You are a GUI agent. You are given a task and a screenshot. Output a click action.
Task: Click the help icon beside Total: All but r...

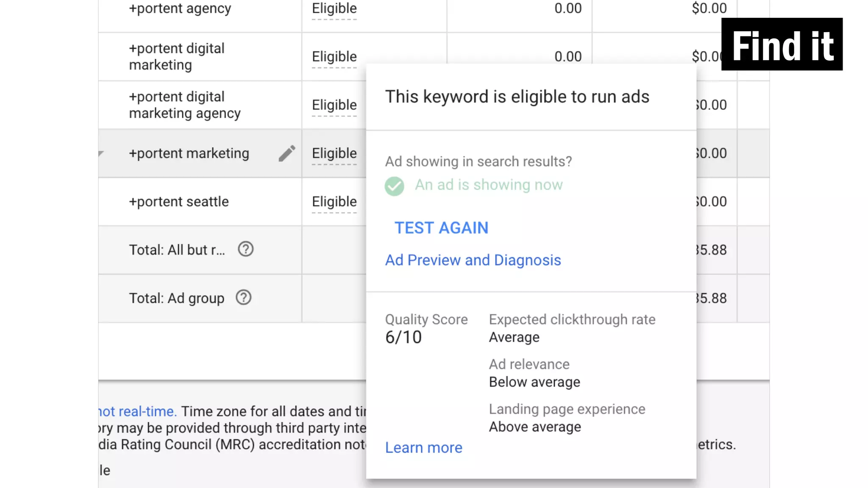click(x=245, y=250)
